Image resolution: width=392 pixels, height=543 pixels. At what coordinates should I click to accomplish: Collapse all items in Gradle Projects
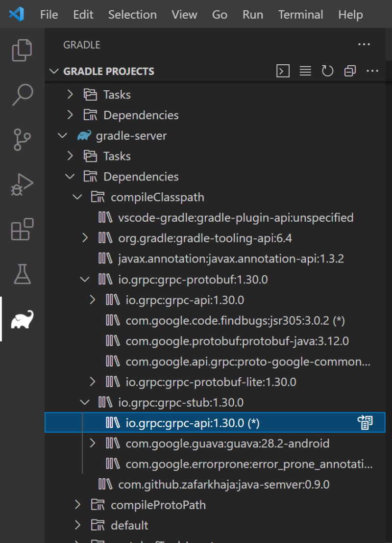(x=350, y=71)
